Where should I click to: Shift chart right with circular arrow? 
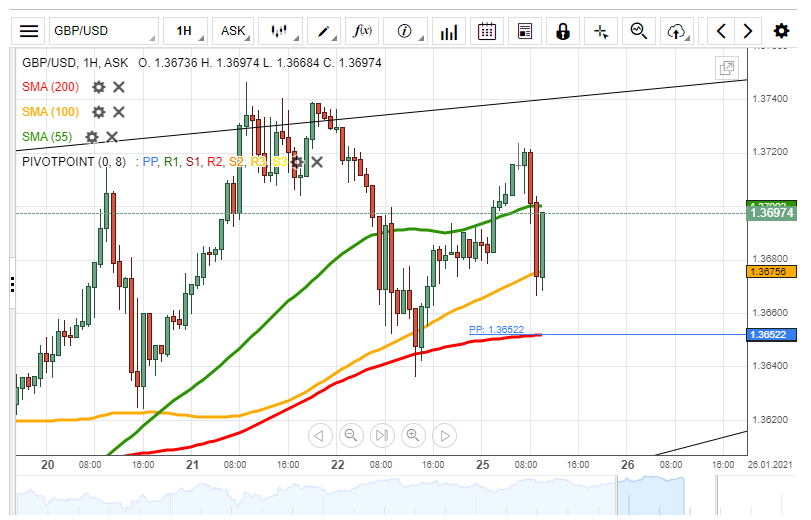pyautogui.click(x=445, y=436)
